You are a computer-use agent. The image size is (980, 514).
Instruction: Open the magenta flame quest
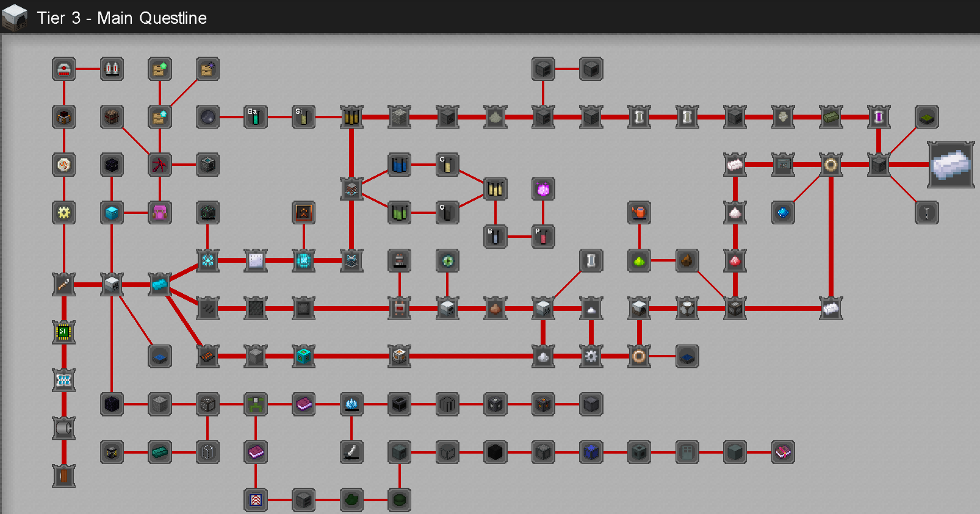[x=543, y=189]
